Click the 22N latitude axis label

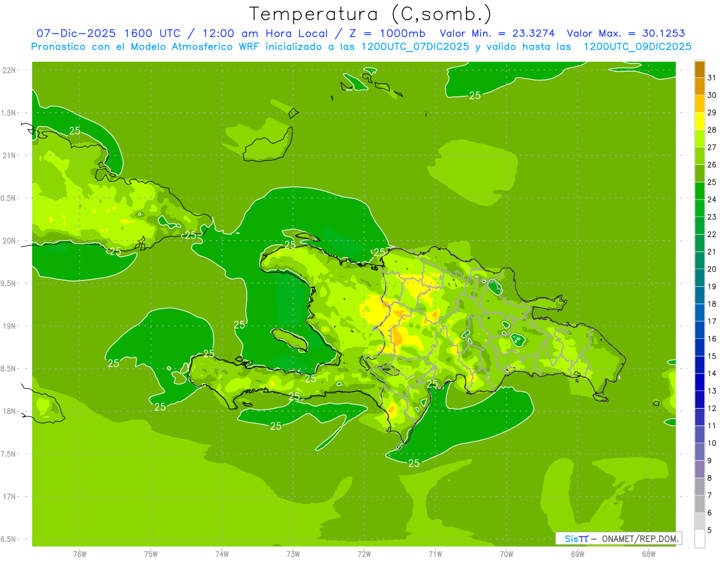point(9,70)
